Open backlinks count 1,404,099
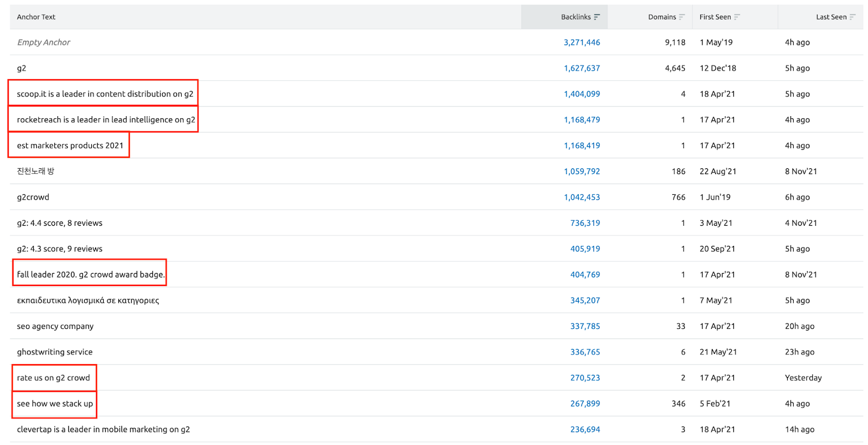 (x=582, y=94)
